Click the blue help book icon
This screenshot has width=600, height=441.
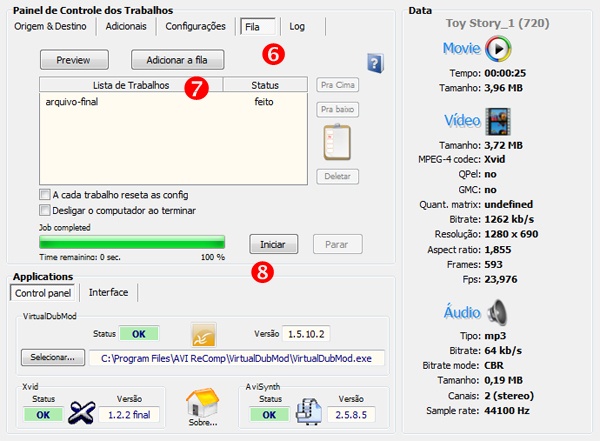pos(376,63)
